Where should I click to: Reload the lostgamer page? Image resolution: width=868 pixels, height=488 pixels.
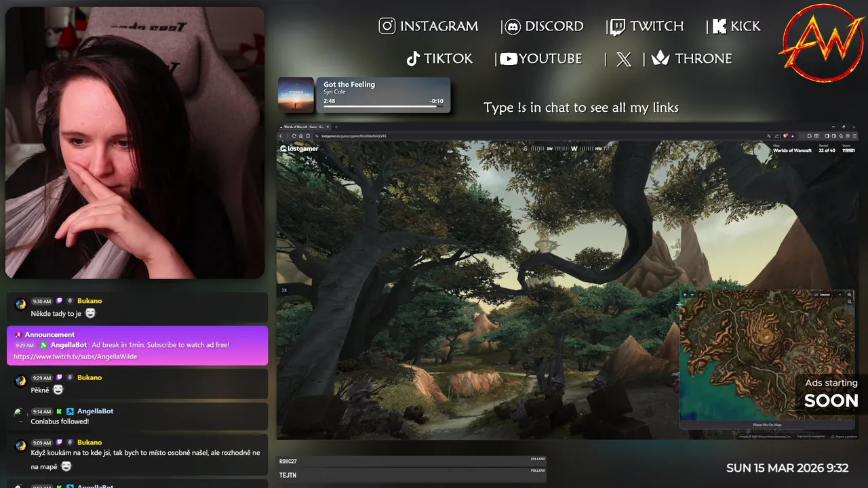point(294,136)
